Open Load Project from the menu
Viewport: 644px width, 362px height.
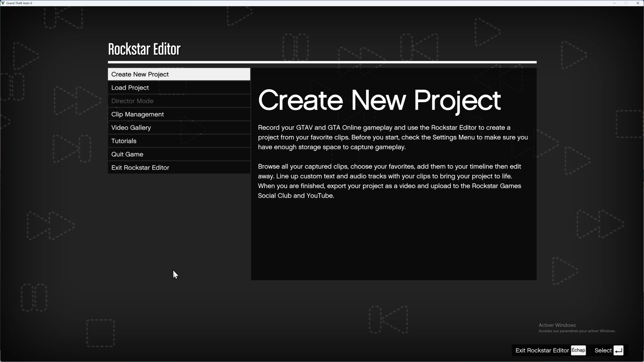pos(179,88)
